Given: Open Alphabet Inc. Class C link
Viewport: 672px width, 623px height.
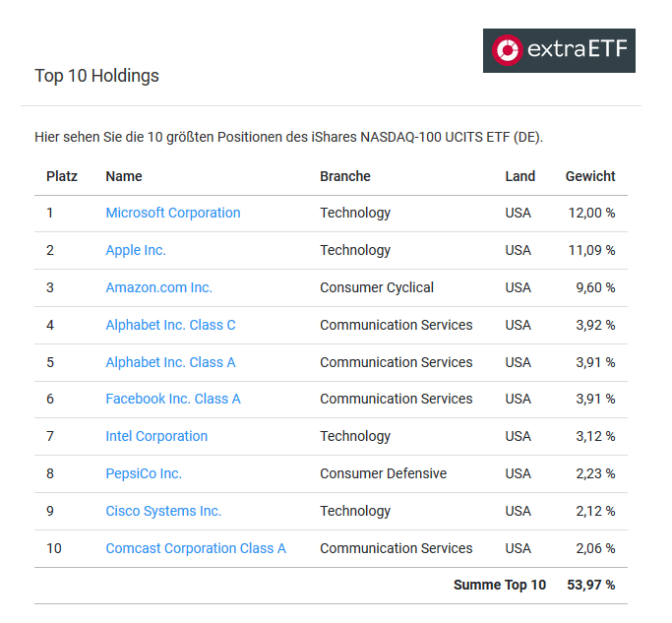Looking at the screenshot, I should [x=170, y=325].
